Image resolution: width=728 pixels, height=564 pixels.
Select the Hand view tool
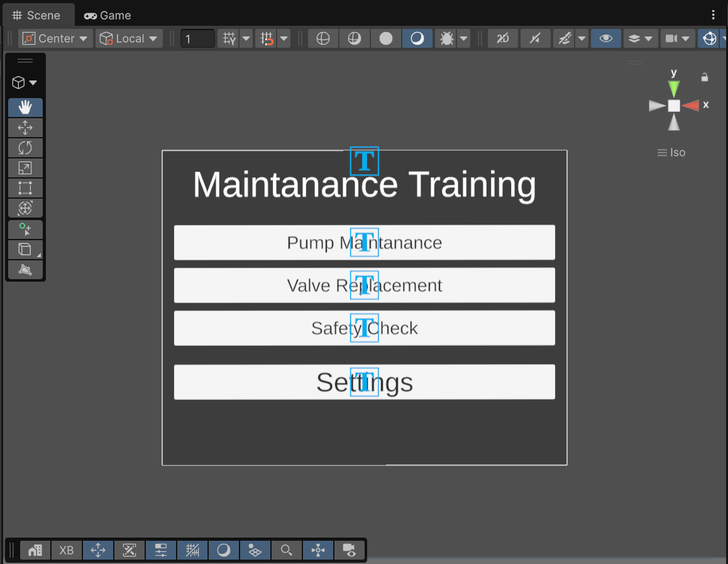pos(25,108)
